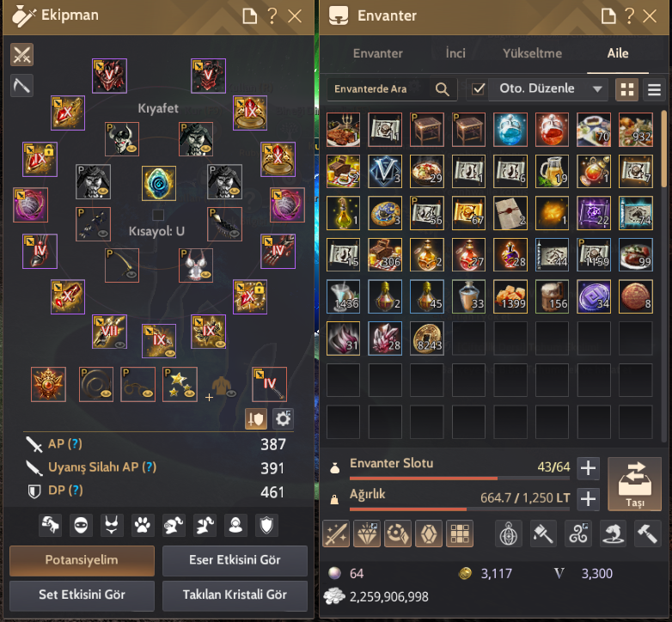Select the pickaxe life gear icon
Image resolution: width=672 pixels, height=622 pixels.
[21, 85]
